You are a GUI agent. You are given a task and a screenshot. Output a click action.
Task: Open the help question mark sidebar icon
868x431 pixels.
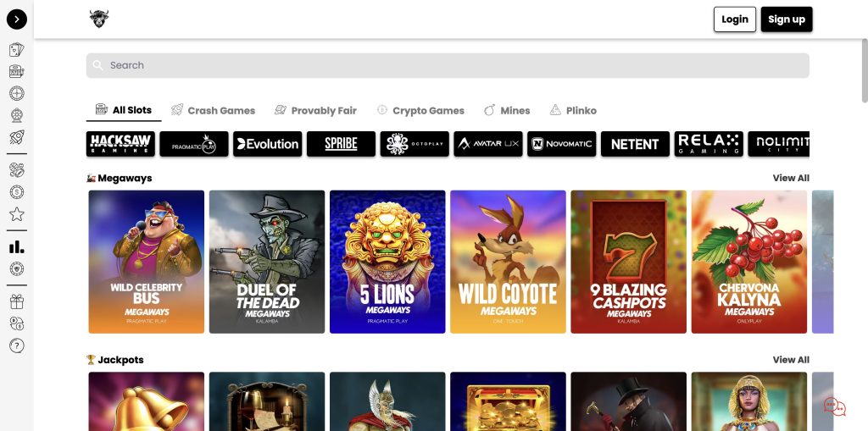click(x=17, y=345)
